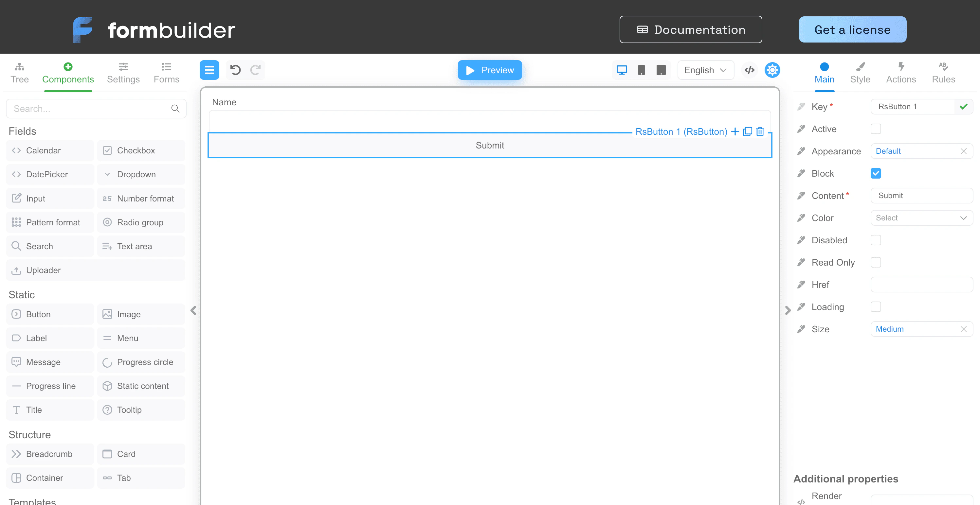980x505 pixels.
Task: Toggle the Active property on
Action: (876, 129)
